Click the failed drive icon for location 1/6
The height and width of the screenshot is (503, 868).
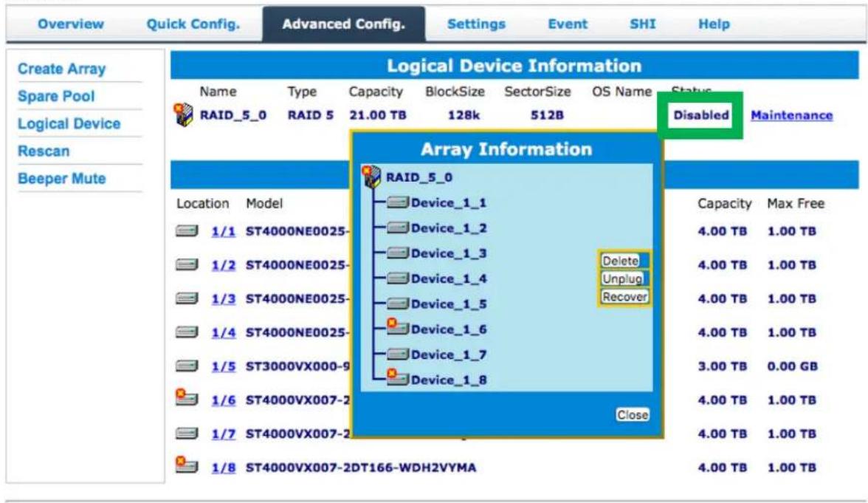coord(187,397)
